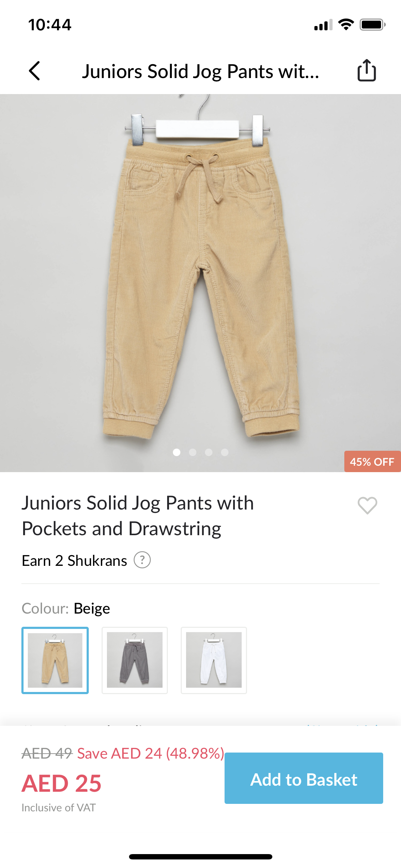Screen dimensions: 401x868
Task: Jump to second image pagination dot
Action: coord(192,452)
